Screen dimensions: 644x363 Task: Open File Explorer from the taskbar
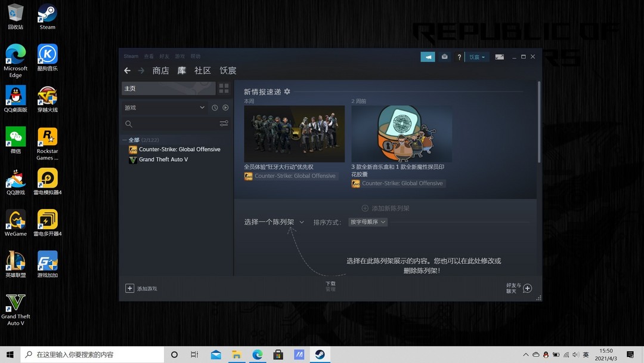pos(236,355)
